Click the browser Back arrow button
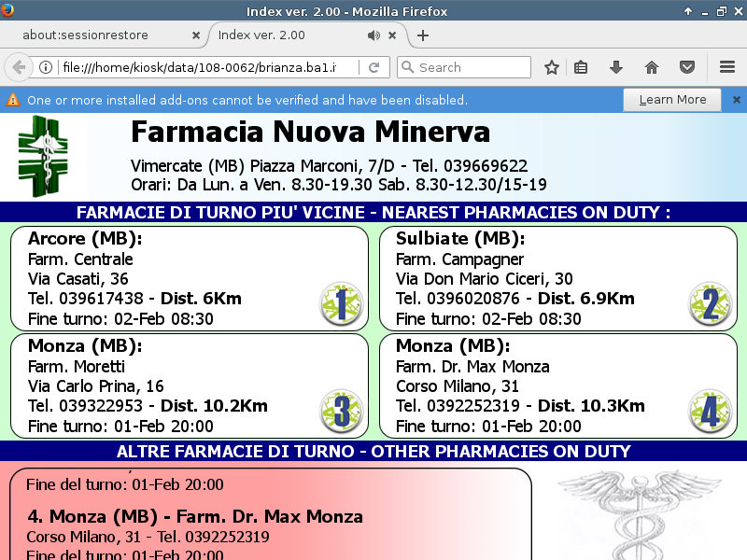The height and width of the screenshot is (560, 747). [x=19, y=67]
